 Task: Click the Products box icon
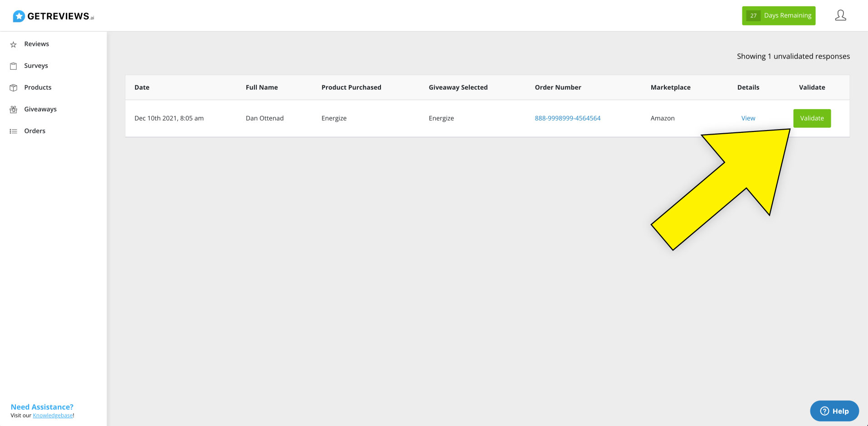click(14, 87)
